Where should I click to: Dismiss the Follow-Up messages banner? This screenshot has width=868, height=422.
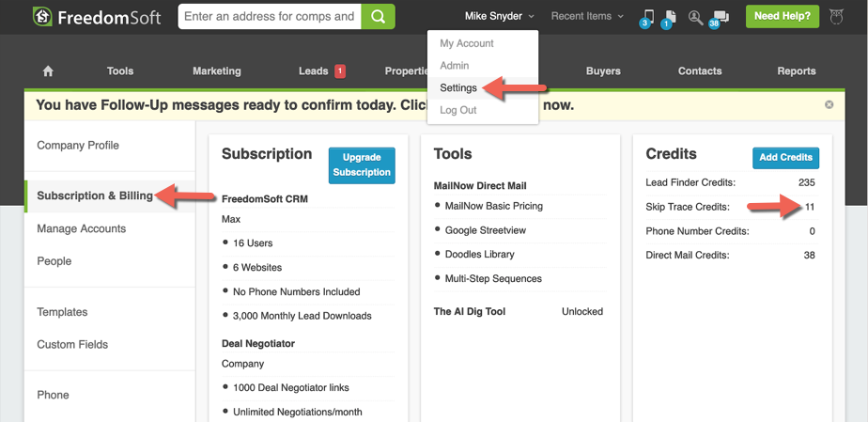point(829,104)
